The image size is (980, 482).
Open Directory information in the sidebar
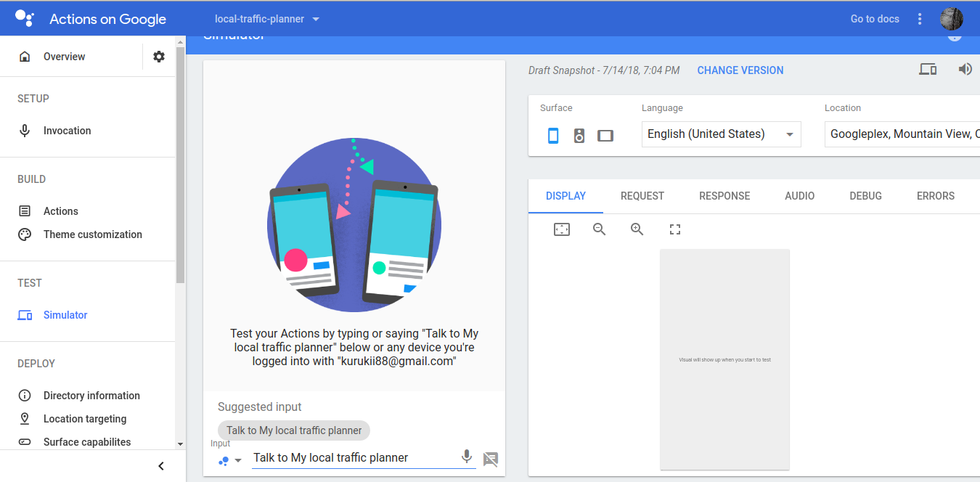coord(91,396)
